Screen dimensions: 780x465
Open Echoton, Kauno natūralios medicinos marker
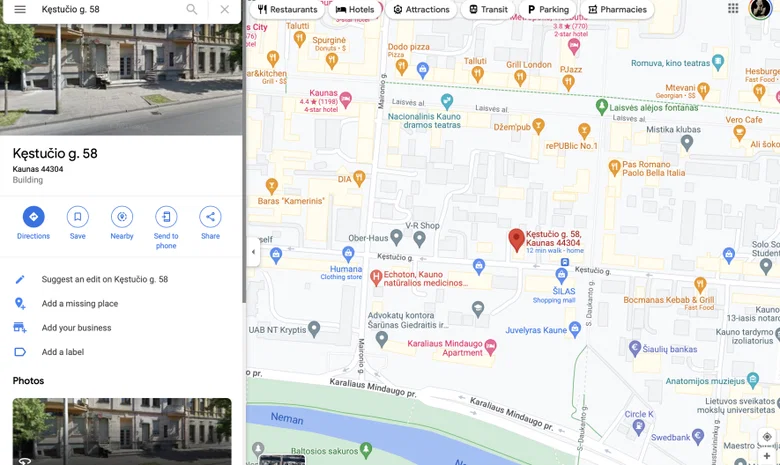376,278
